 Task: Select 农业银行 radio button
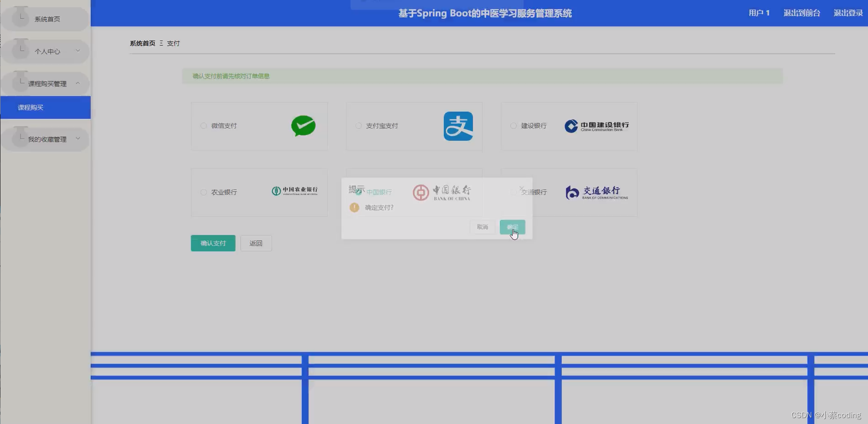tap(204, 192)
